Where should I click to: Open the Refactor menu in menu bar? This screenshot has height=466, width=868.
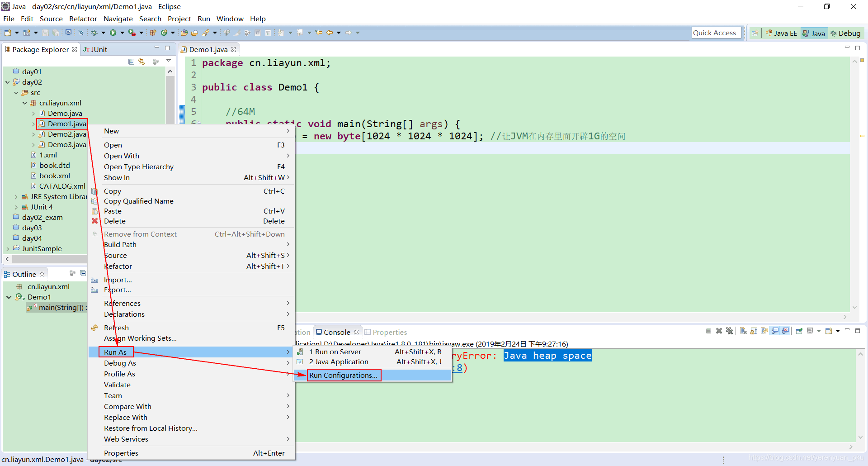[83, 19]
